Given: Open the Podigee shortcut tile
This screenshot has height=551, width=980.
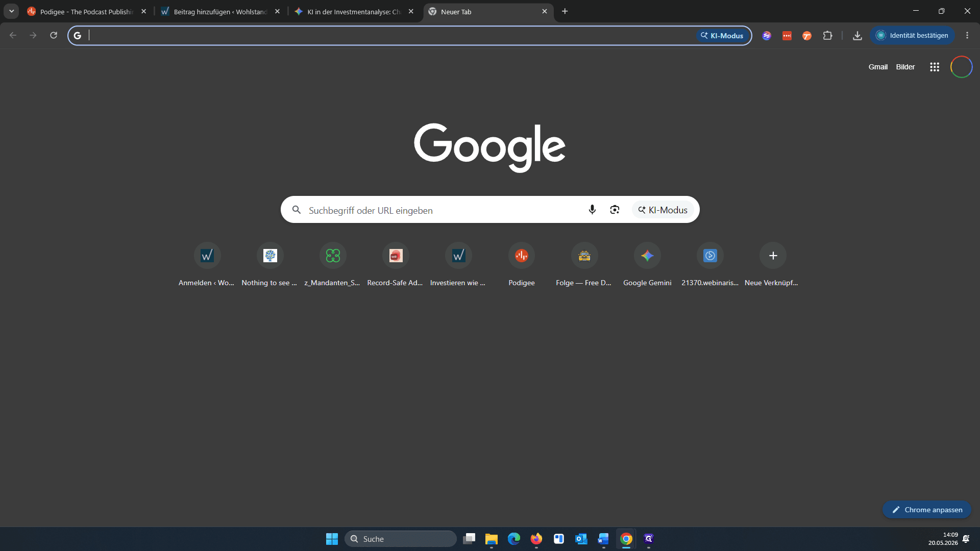Looking at the screenshot, I should 521,265.
